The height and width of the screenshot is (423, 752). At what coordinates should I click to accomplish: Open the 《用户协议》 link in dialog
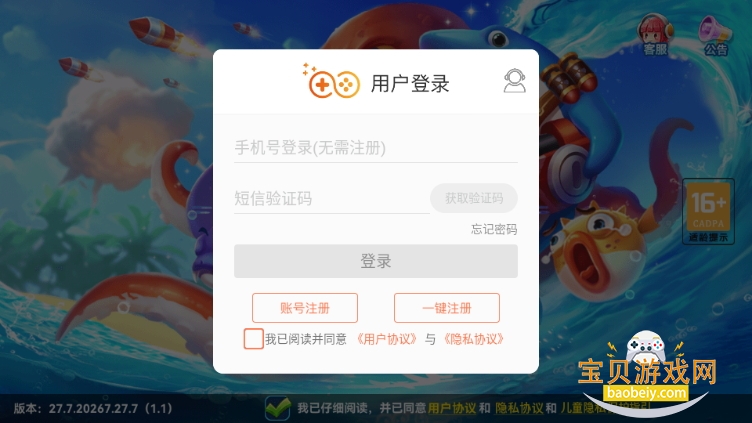point(387,339)
